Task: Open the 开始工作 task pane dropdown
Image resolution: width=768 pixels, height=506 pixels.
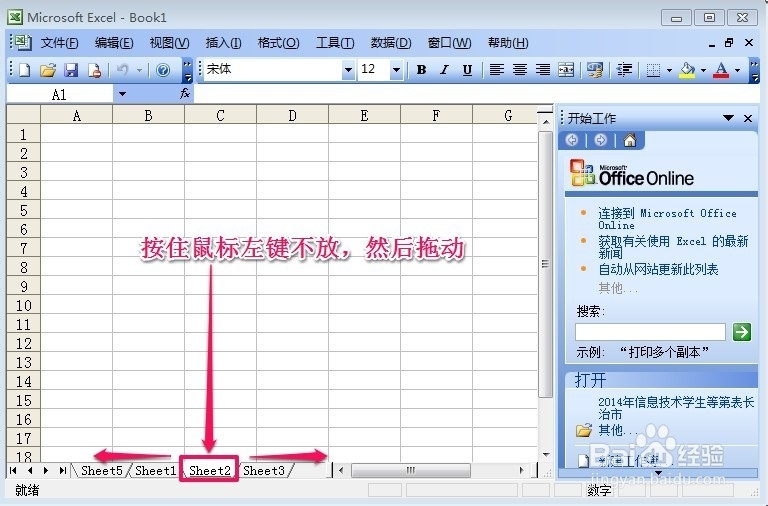Action: [x=728, y=118]
